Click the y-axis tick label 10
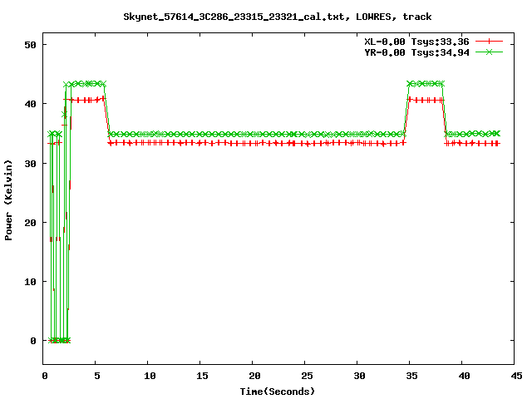Viewport: 532px width, 399px height. [30, 282]
